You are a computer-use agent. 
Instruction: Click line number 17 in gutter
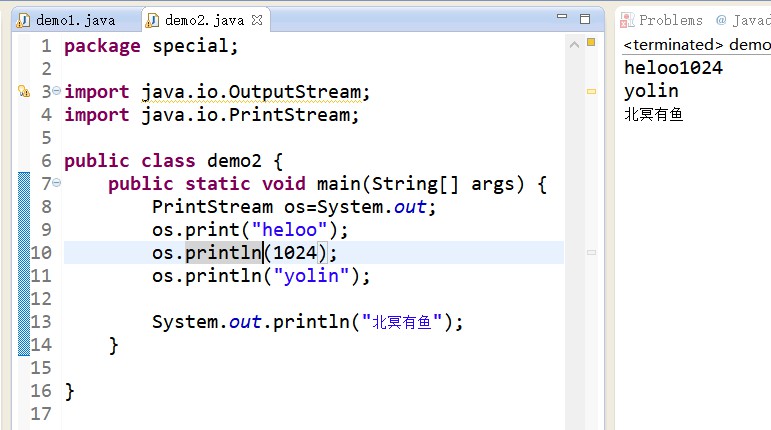41,414
